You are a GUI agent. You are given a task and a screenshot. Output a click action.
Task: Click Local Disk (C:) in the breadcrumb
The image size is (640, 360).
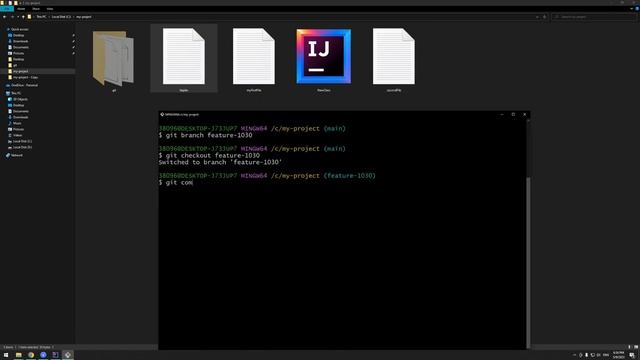pyautogui.click(x=61, y=17)
